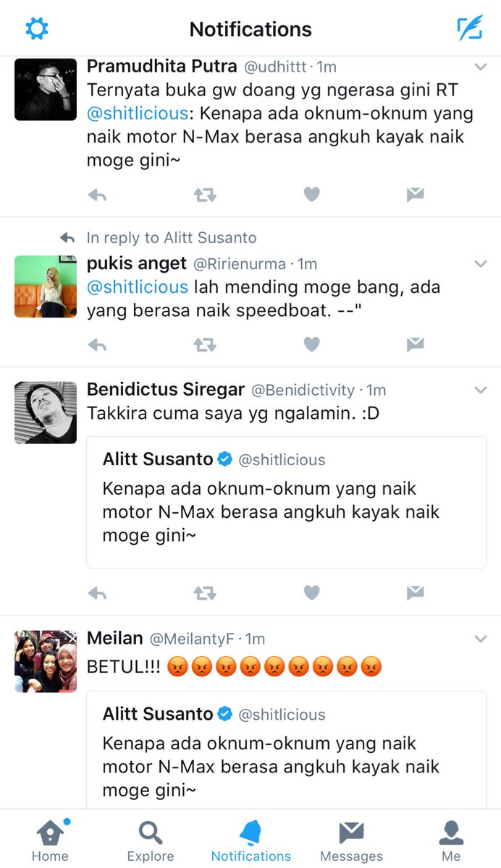Like Pramudhita Putra's tweet with heart
Image resolution: width=501 pixels, height=868 pixels.
pos(311,195)
